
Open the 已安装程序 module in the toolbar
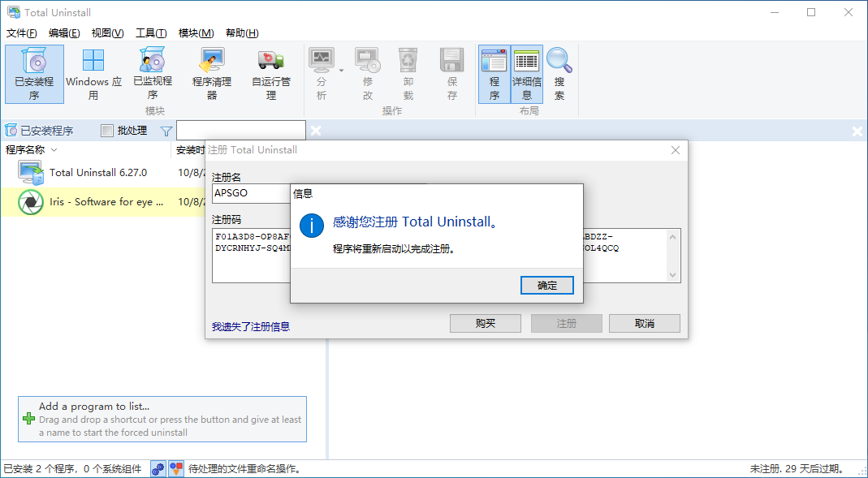point(34,74)
